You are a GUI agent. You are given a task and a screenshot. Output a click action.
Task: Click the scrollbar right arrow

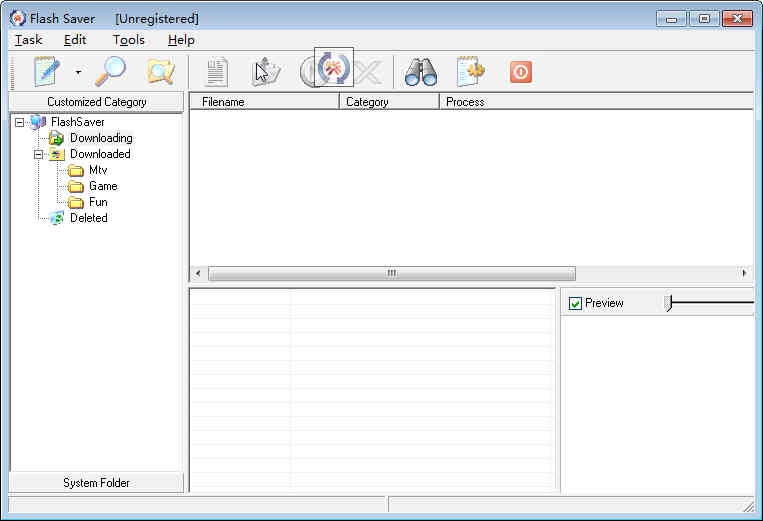coord(744,273)
